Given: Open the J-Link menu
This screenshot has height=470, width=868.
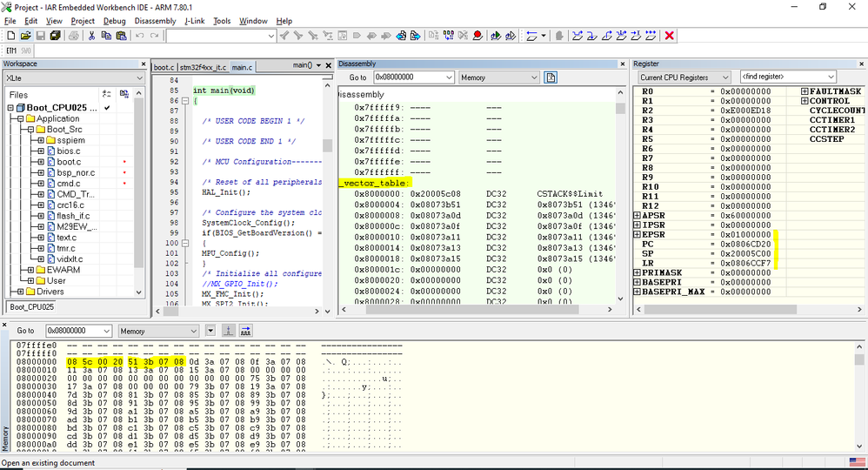Looking at the screenshot, I should [x=194, y=21].
